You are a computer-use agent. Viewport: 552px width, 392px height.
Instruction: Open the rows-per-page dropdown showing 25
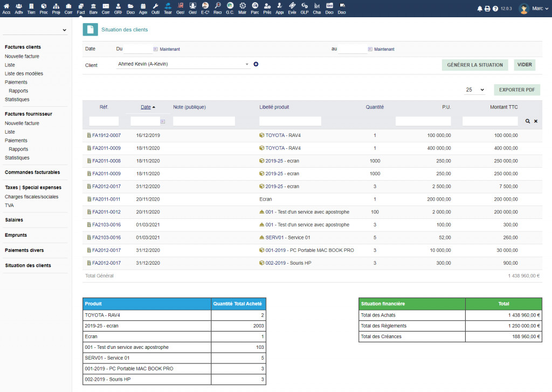coord(475,90)
